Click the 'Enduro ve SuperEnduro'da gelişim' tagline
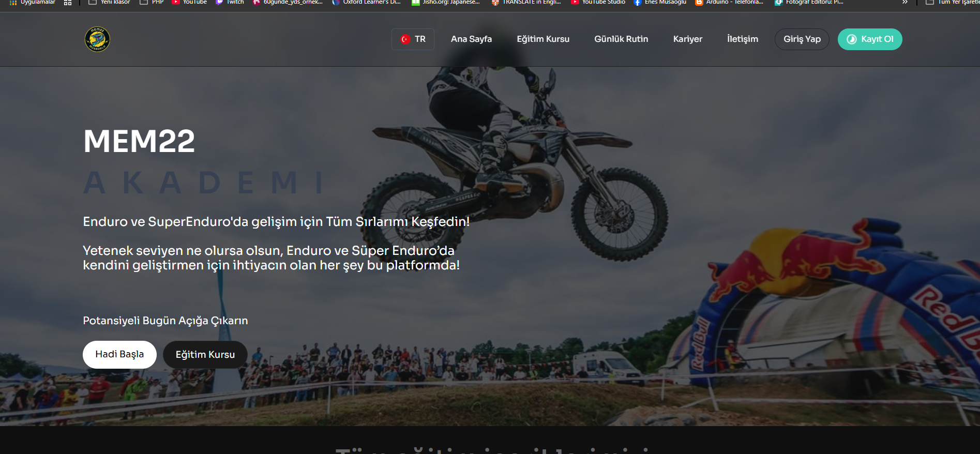 click(276, 222)
